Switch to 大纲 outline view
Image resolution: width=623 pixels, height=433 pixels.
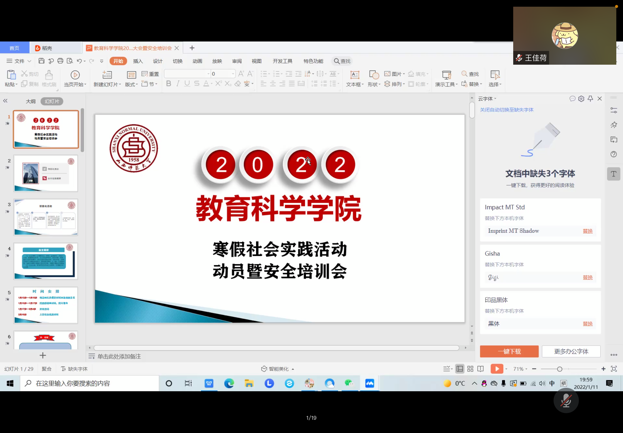click(31, 101)
